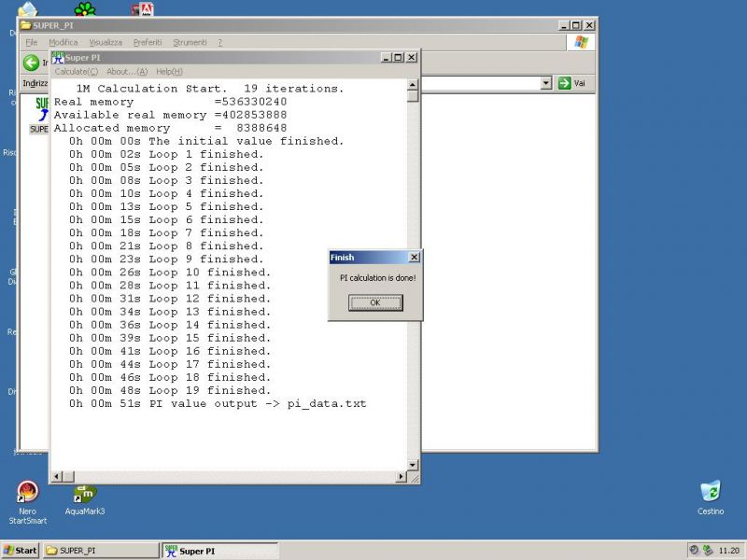Open the ? help menu in folder window
This screenshot has height=560, width=747.
click(220, 42)
